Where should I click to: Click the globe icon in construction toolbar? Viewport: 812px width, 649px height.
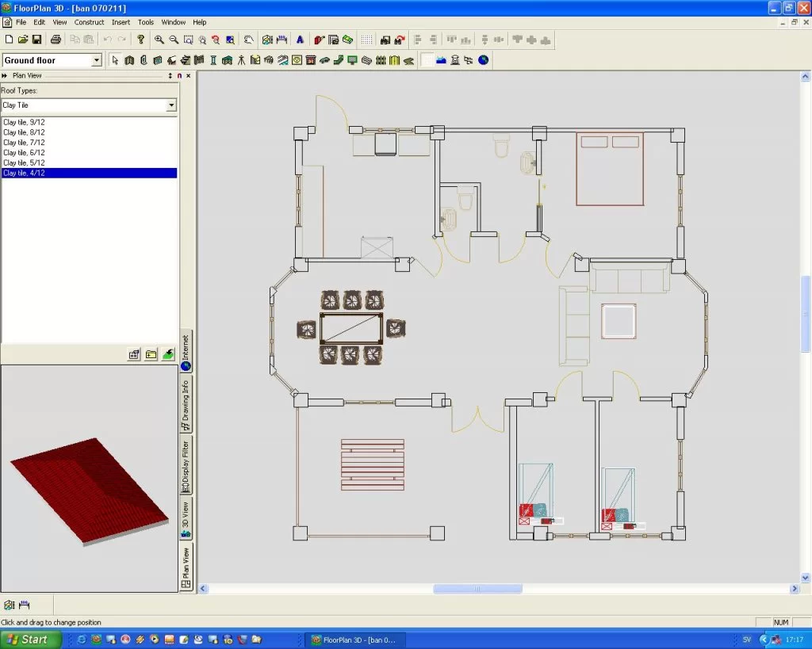483,60
